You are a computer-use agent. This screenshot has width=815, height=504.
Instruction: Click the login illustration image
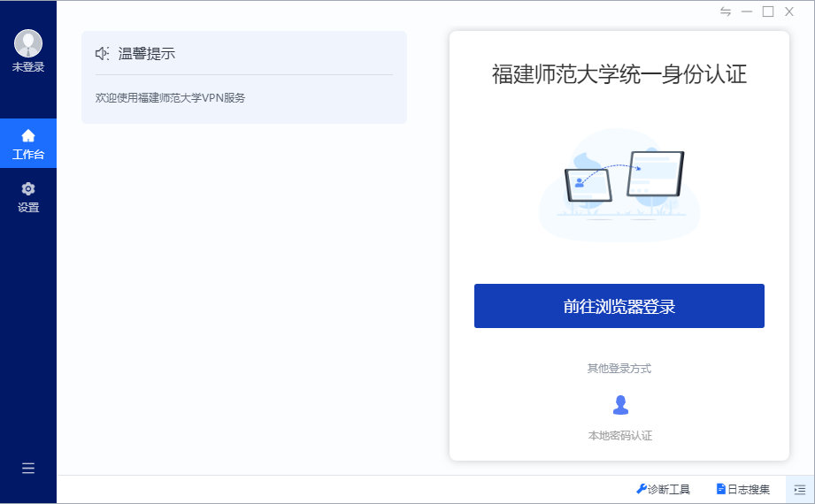click(619, 184)
